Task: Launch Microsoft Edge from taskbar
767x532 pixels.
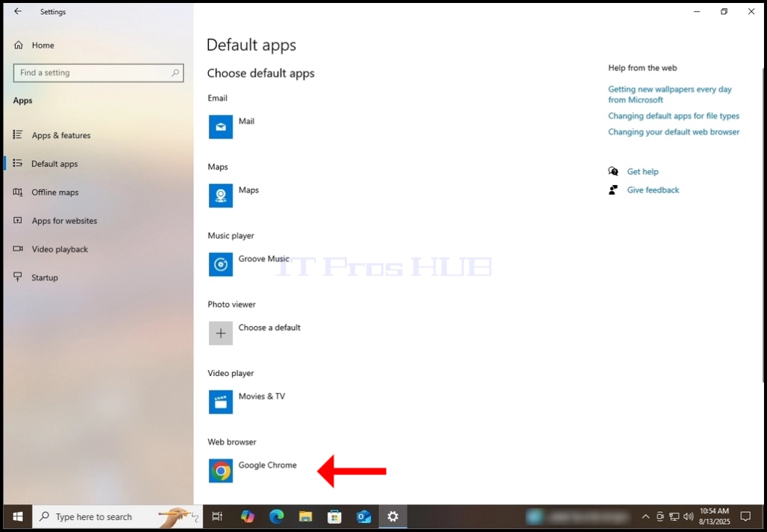Action: click(x=277, y=516)
